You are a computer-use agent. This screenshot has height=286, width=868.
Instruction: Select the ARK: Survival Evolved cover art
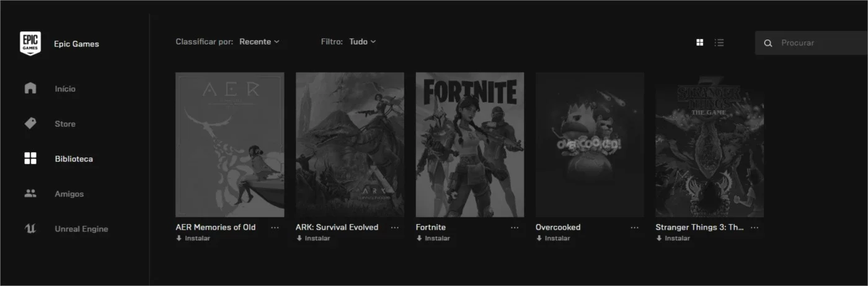click(350, 145)
